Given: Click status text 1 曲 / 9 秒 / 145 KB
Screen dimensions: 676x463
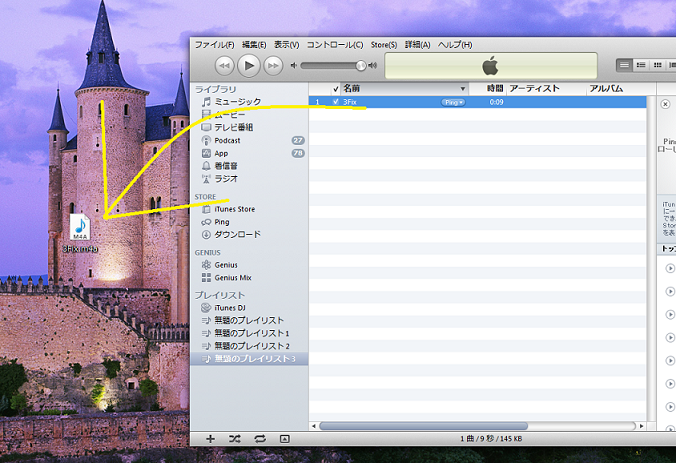Looking at the screenshot, I should (491, 438).
